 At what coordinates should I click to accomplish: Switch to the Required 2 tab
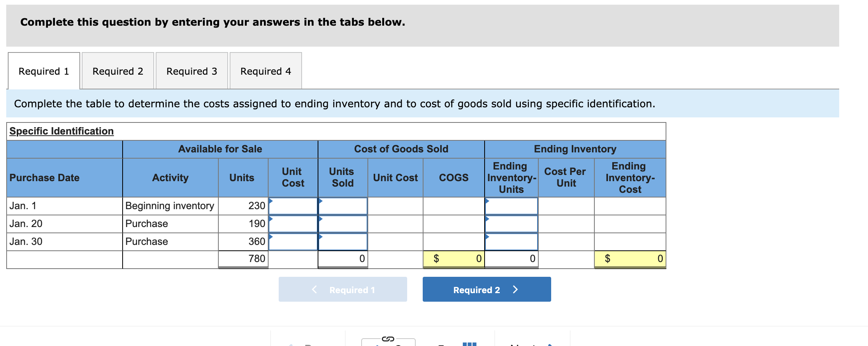(x=118, y=71)
